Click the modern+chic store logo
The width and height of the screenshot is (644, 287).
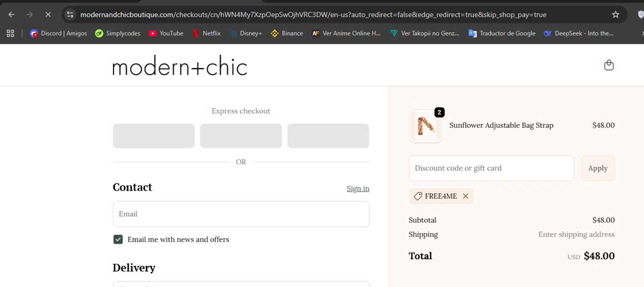coord(180,66)
